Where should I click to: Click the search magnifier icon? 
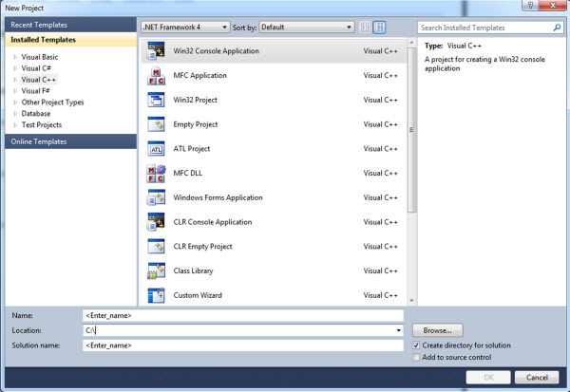(557, 28)
